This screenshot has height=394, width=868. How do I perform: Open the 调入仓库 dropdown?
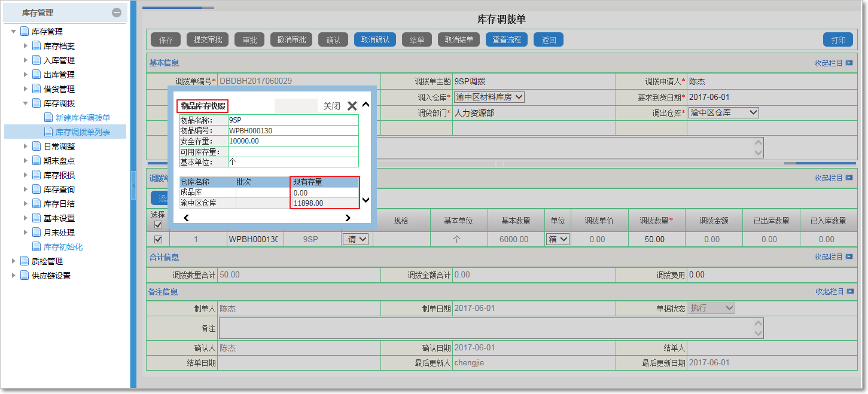[489, 97]
